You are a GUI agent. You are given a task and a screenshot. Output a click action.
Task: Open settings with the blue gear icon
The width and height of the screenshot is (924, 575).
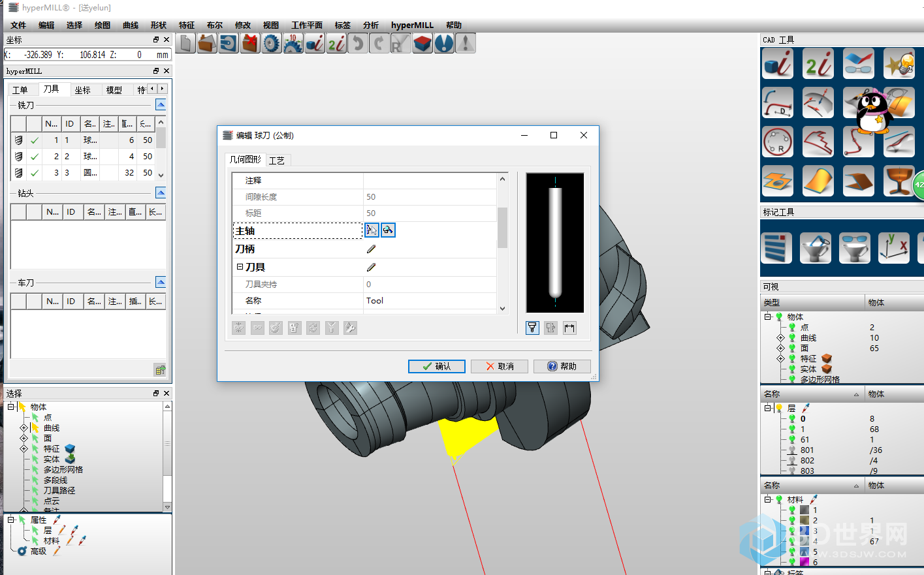click(x=272, y=44)
